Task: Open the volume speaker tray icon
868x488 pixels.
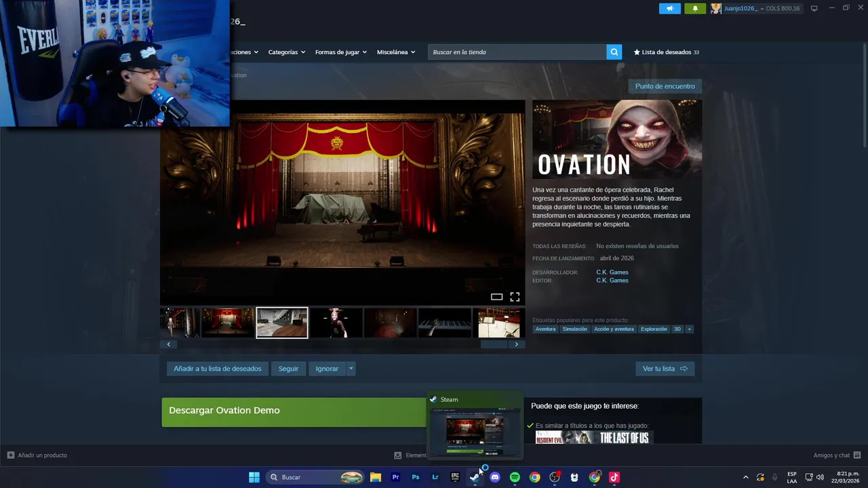Action: (820, 477)
